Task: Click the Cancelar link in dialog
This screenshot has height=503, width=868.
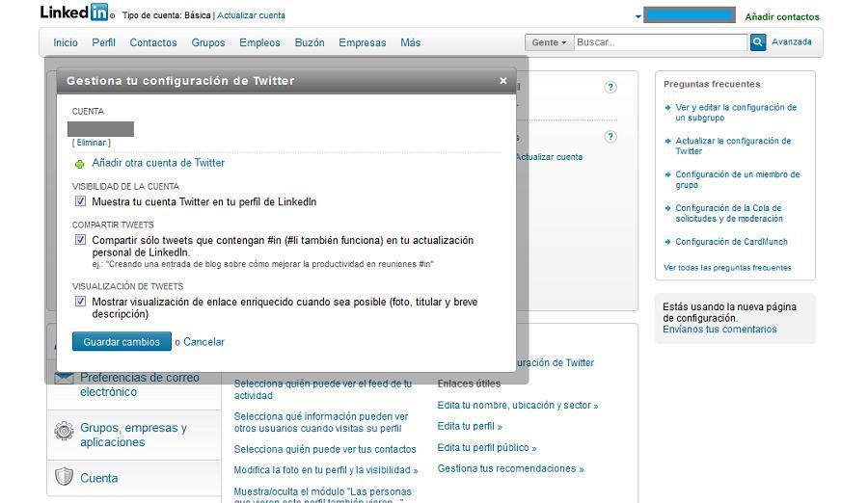Action: (x=203, y=342)
